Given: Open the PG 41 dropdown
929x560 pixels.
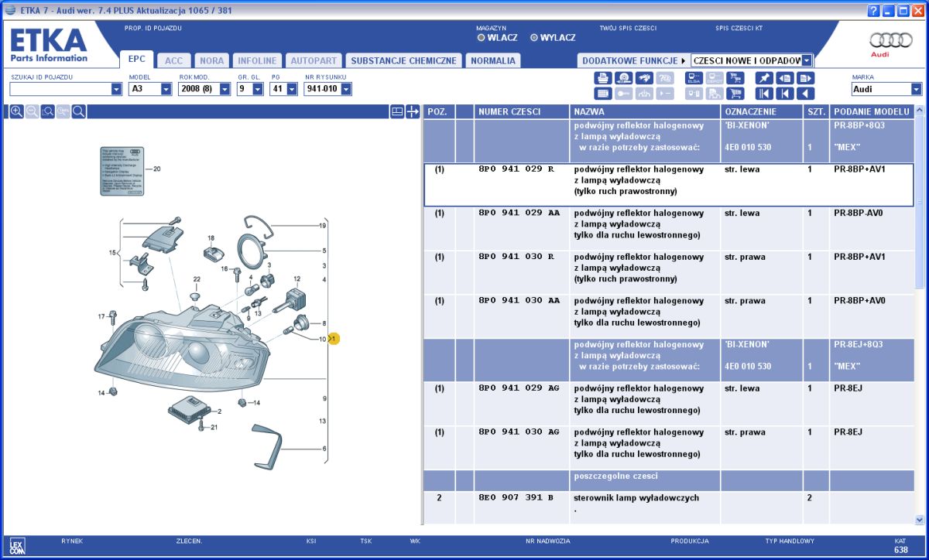Looking at the screenshot, I should (x=292, y=89).
